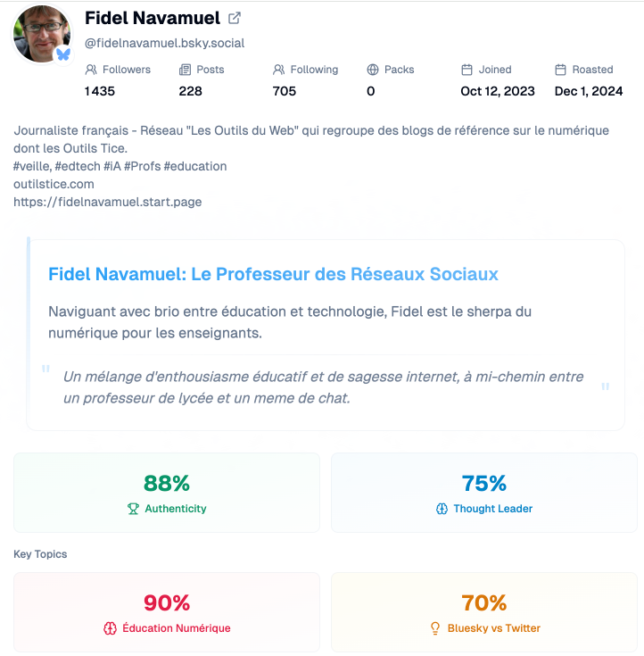Open the Fidel Navamuel profile photo
The image size is (644, 656).
point(41,34)
